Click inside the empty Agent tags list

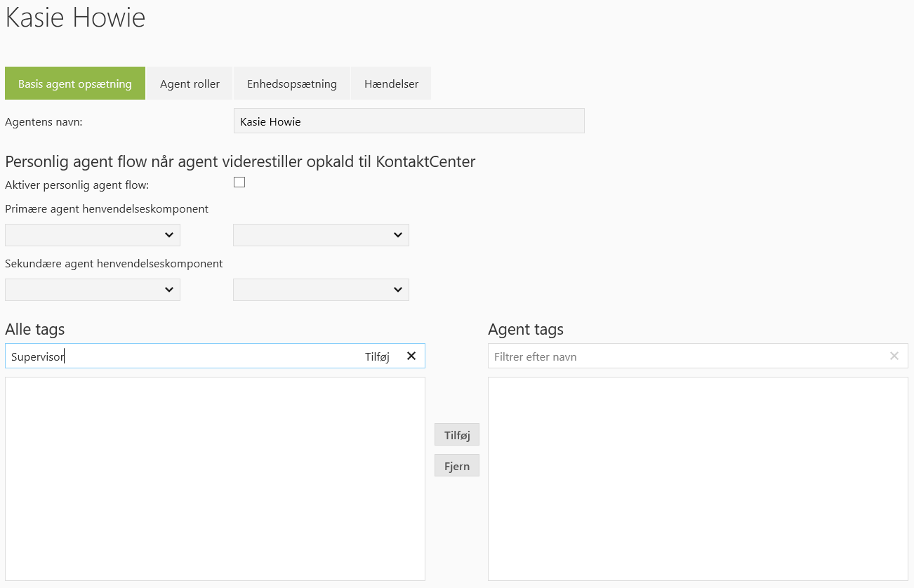tap(697, 479)
